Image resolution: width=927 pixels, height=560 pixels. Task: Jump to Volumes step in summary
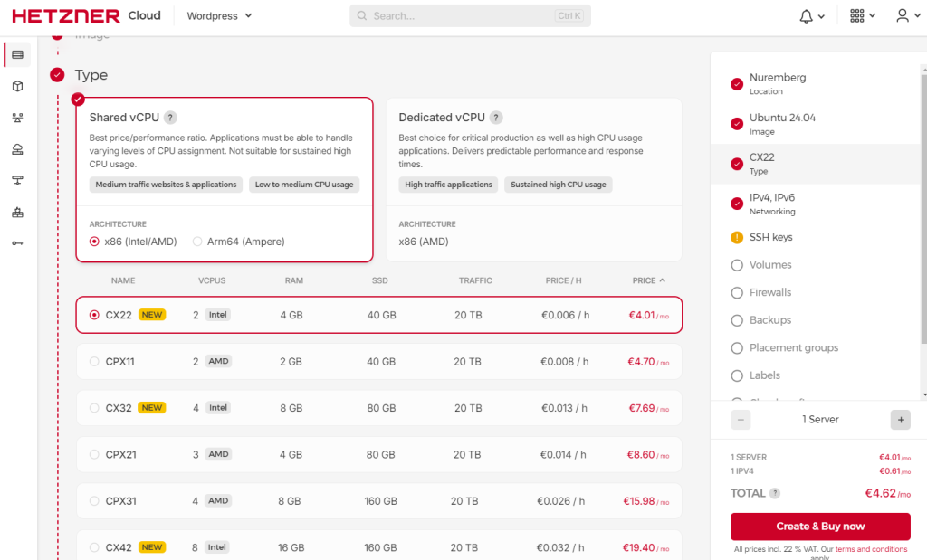pyautogui.click(x=769, y=265)
